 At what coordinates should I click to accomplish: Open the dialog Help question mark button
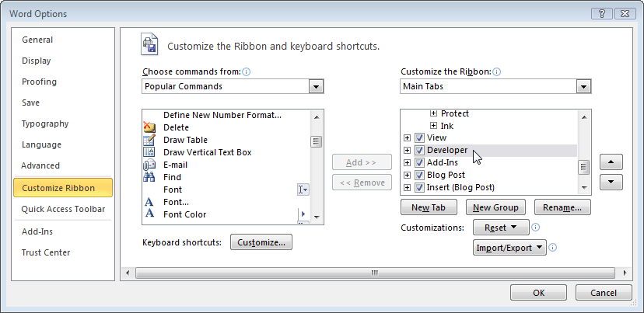602,13
